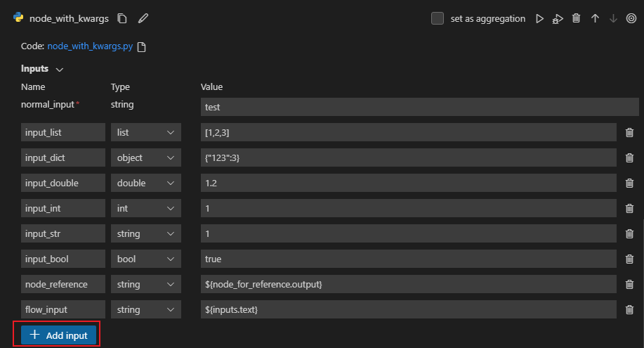Debug the node with bug-play icon
This screenshot has width=644, height=348.
pyautogui.click(x=558, y=19)
